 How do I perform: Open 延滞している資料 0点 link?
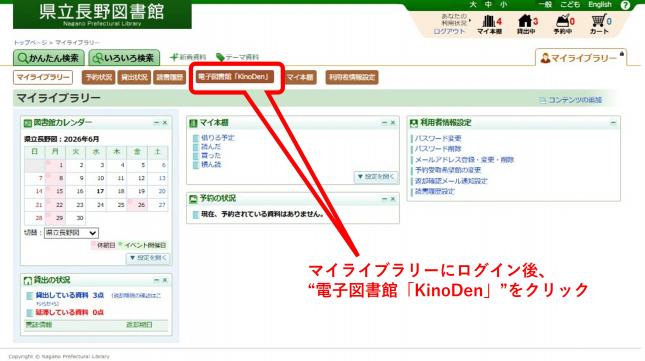pyautogui.click(x=70, y=312)
